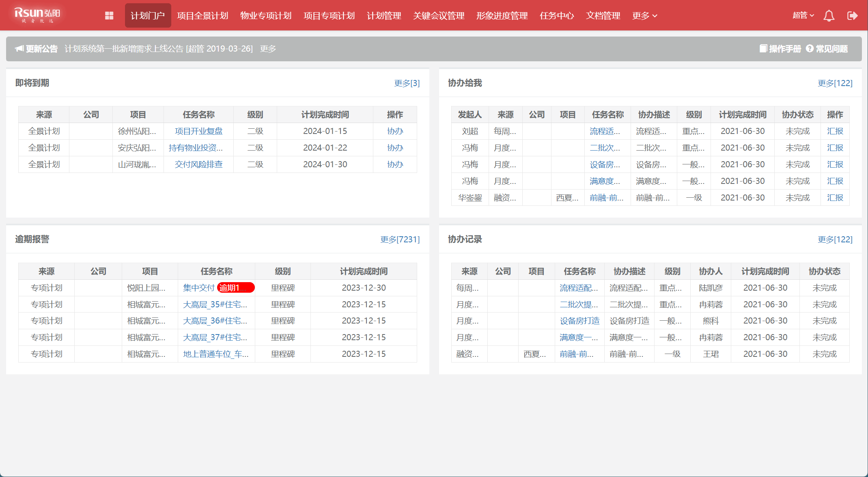
Task: Open the 常见问题 question mark icon
Action: coord(810,49)
